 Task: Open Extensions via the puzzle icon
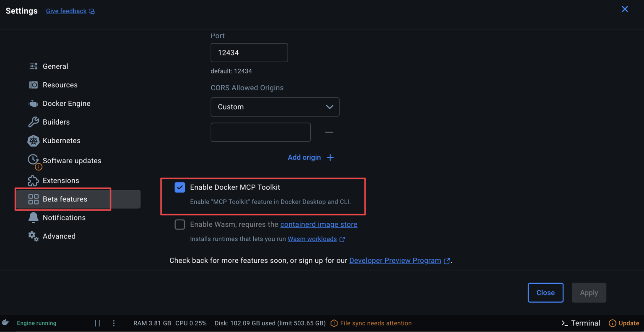[33, 180]
